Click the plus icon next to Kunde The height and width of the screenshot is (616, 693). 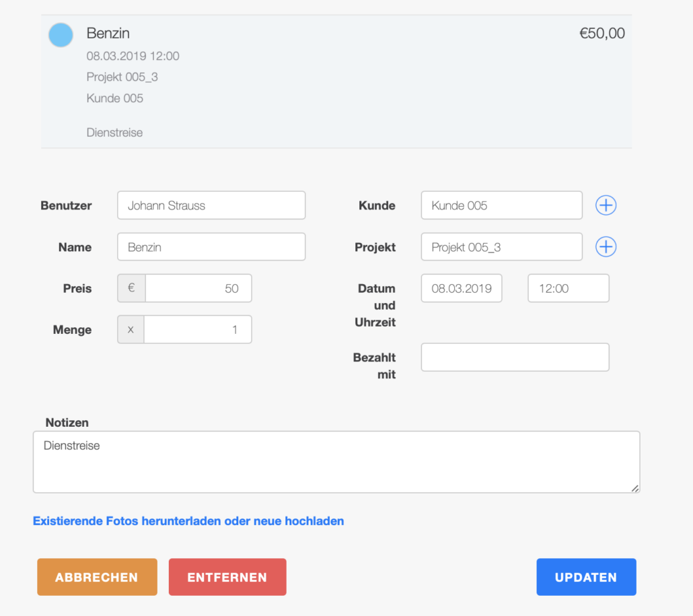point(606,205)
